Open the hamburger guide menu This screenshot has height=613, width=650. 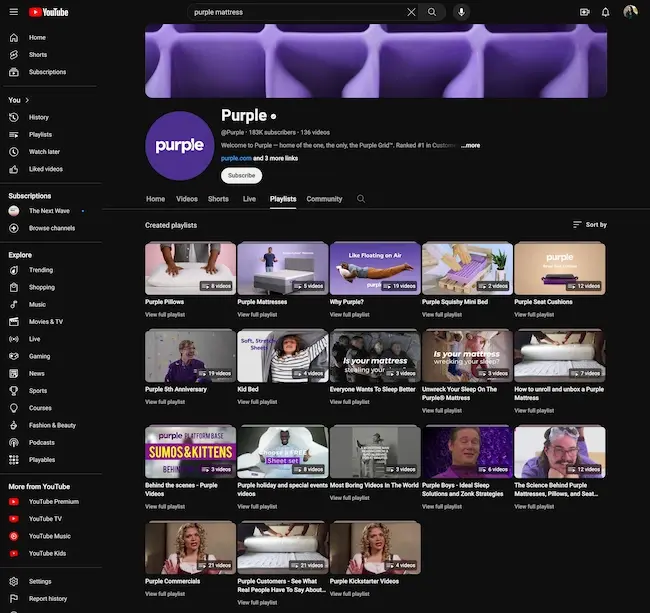tap(13, 12)
